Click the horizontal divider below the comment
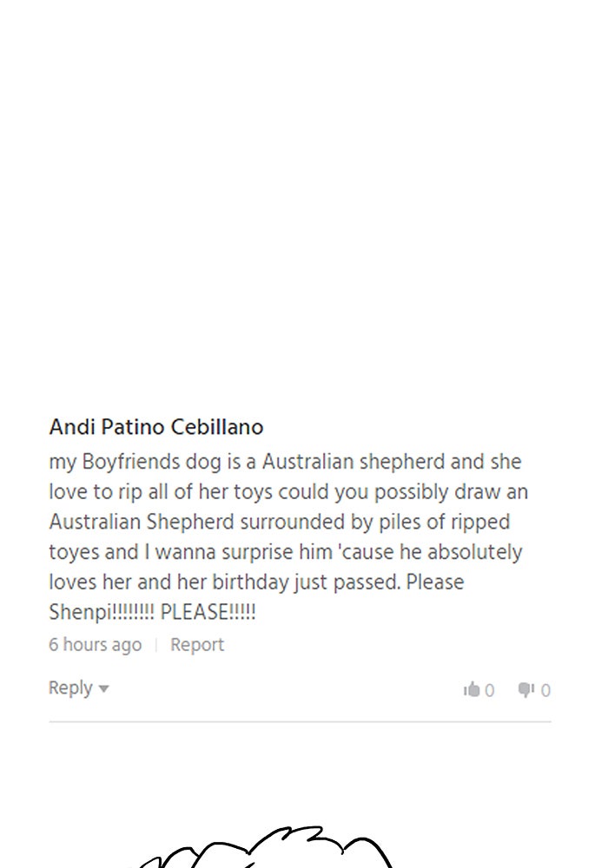 (300, 721)
